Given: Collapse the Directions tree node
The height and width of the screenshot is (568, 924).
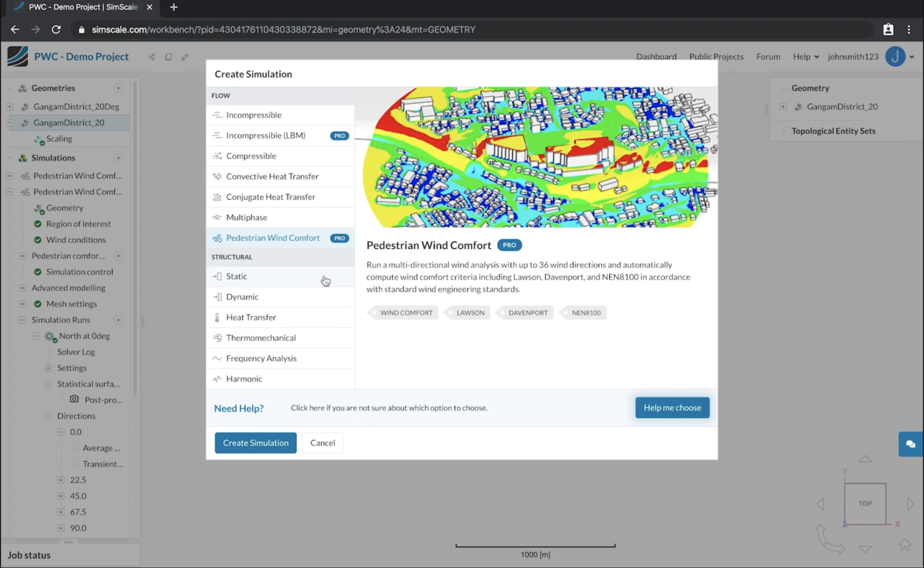Looking at the screenshot, I should click(48, 416).
